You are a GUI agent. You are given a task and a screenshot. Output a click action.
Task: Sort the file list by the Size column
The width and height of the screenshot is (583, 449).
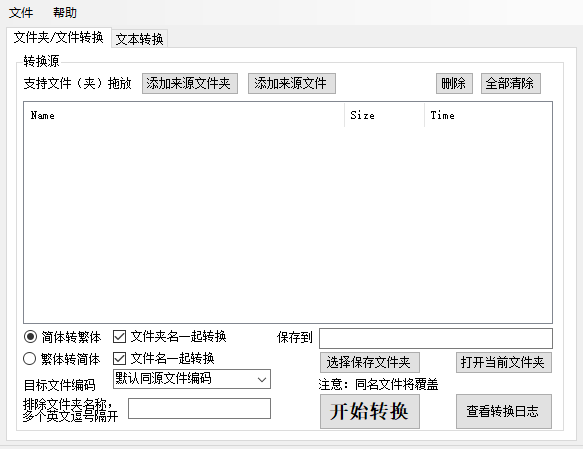[x=384, y=115]
